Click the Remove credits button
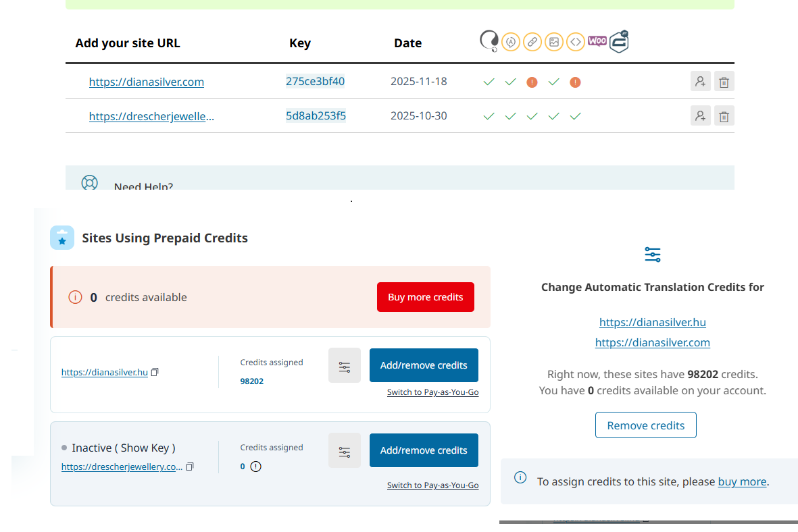This screenshot has height=532, width=798. pyautogui.click(x=645, y=425)
